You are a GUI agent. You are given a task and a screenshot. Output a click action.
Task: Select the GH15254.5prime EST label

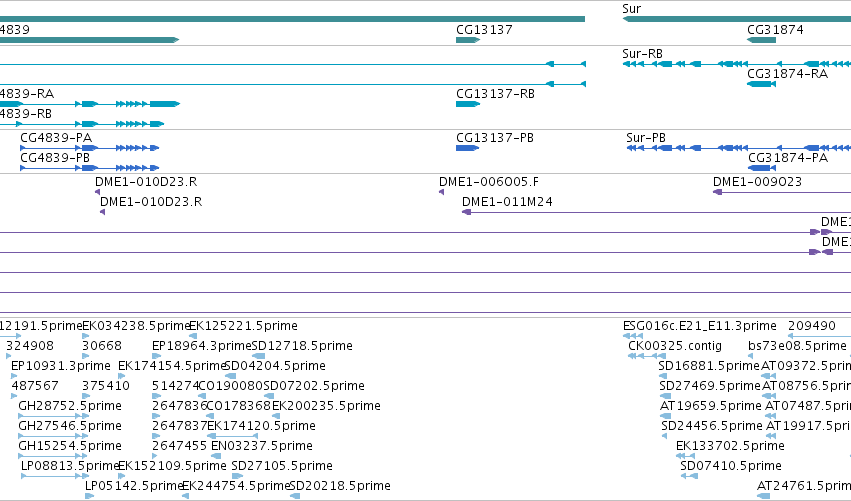(x=70, y=446)
